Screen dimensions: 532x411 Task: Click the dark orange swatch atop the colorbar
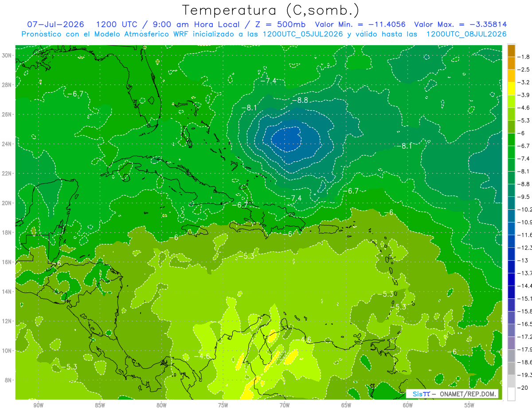511,50
